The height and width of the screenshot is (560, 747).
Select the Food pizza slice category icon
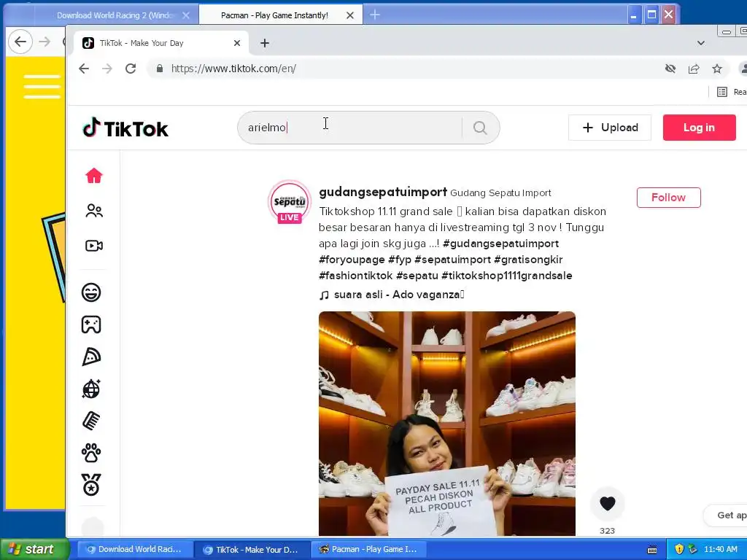click(x=91, y=357)
